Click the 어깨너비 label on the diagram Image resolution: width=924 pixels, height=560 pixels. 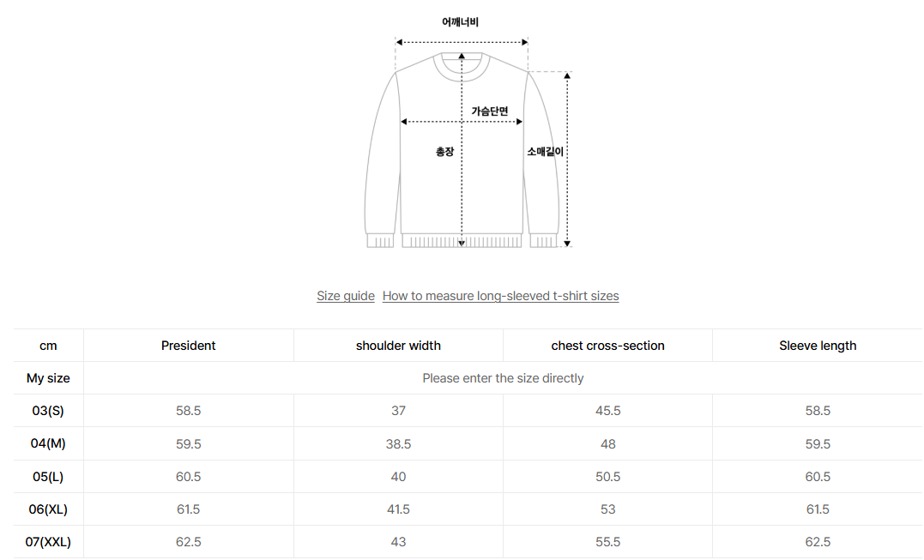[x=461, y=22]
